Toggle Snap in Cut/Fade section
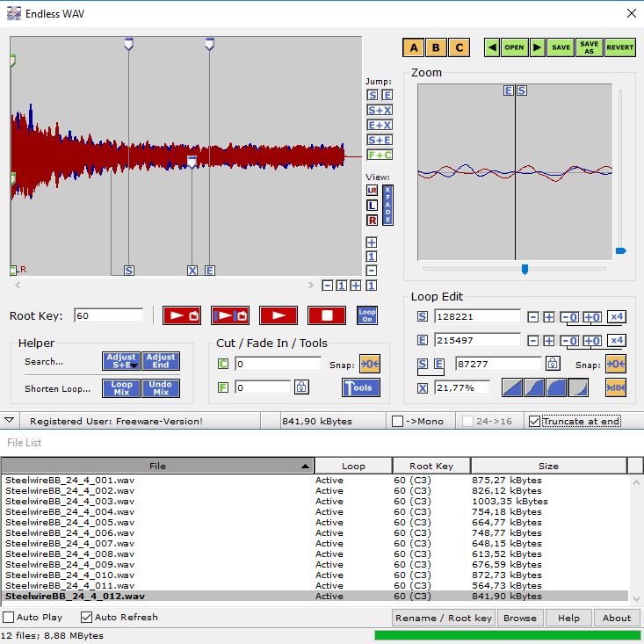The width and height of the screenshot is (644, 644). tap(370, 364)
